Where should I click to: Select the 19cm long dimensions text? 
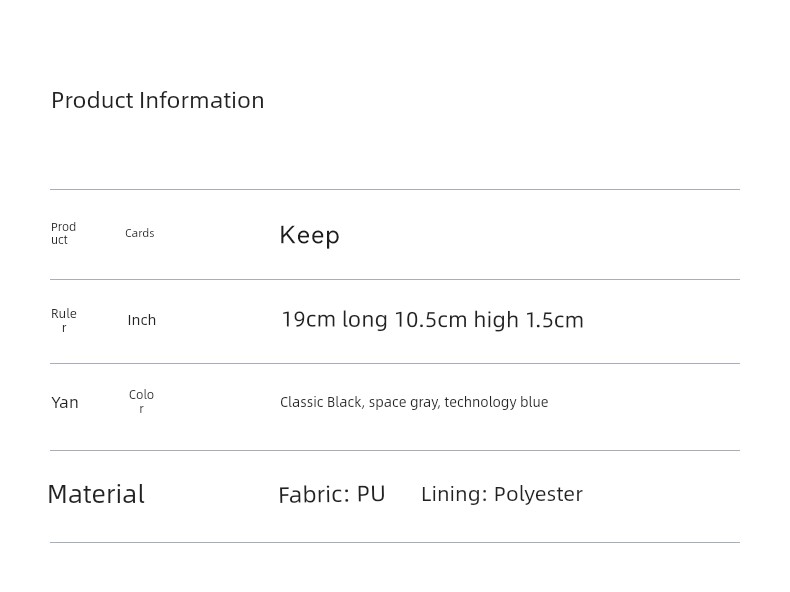pos(335,319)
